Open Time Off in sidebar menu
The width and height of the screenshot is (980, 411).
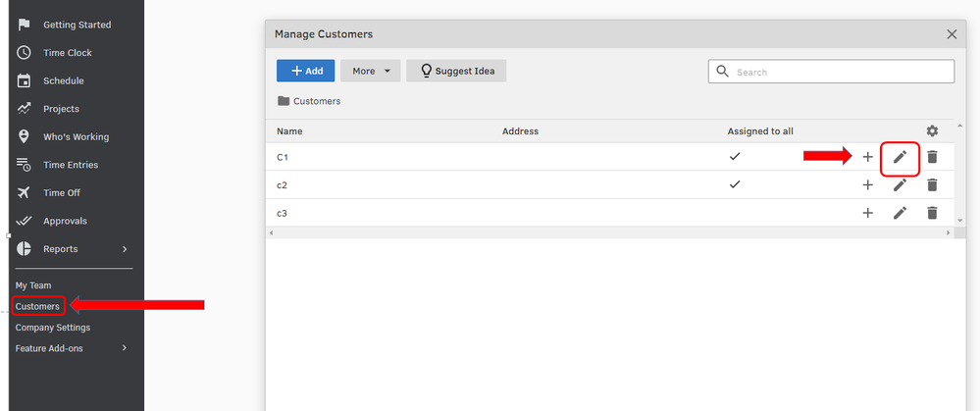point(61,193)
